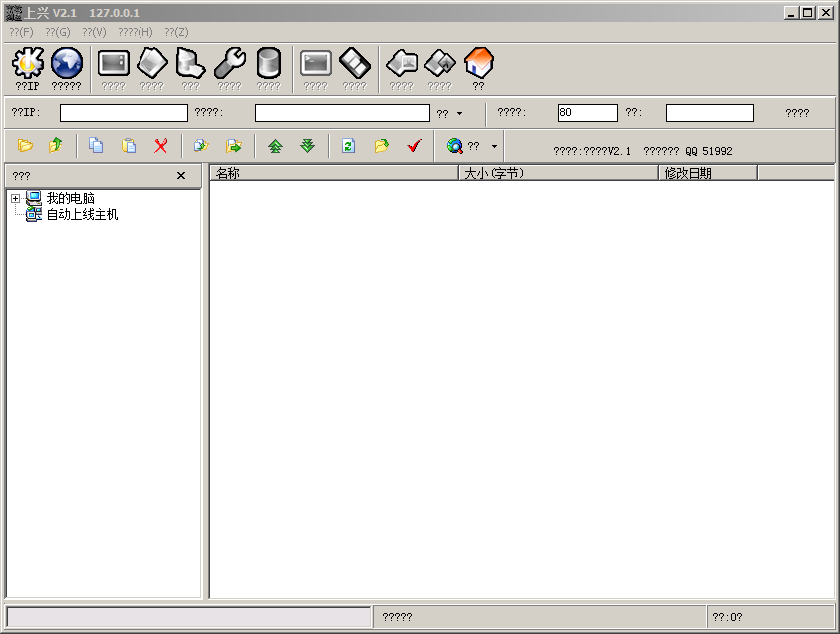840x634 pixels.
Task: Click the blue globe toolbar icon
Action: (x=67, y=65)
